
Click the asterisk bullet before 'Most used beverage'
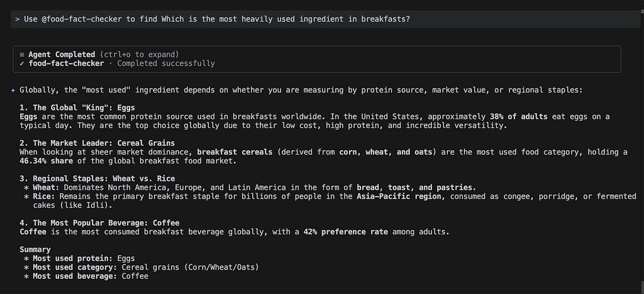click(x=26, y=276)
